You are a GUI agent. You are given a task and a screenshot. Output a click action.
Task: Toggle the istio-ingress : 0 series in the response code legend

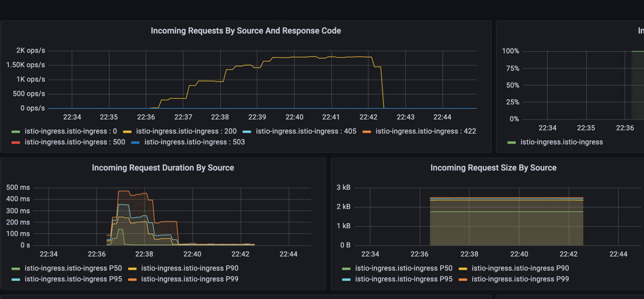point(70,131)
